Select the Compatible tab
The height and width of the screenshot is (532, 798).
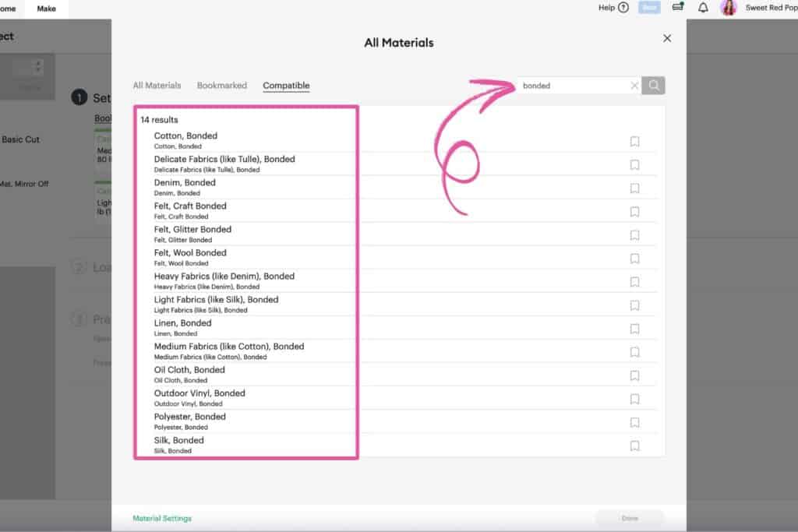click(x=286, y=86)
